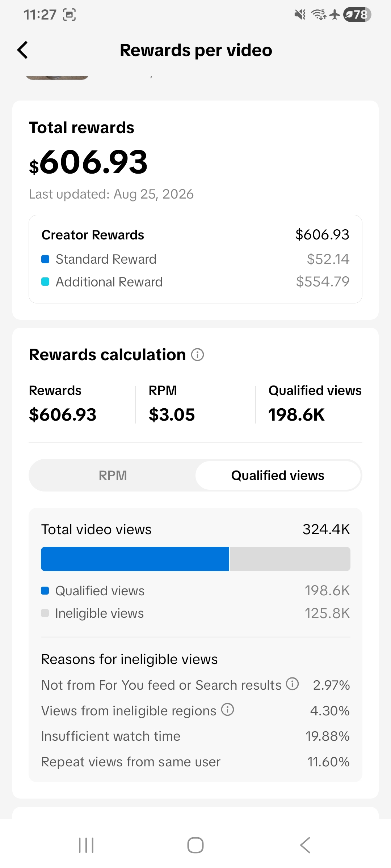Screen dimensions: 391x868
Task: Tap Android home navigation button
Action: (x=195, y=845)
